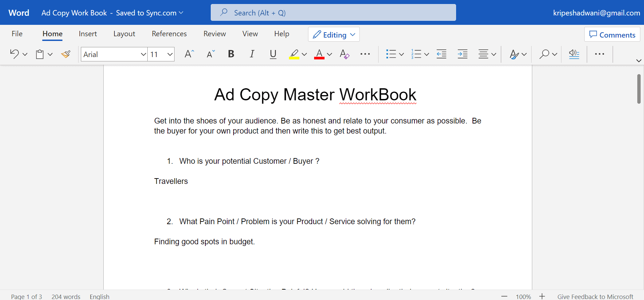Open the Editing mode dropdown

tap(334, 35)
